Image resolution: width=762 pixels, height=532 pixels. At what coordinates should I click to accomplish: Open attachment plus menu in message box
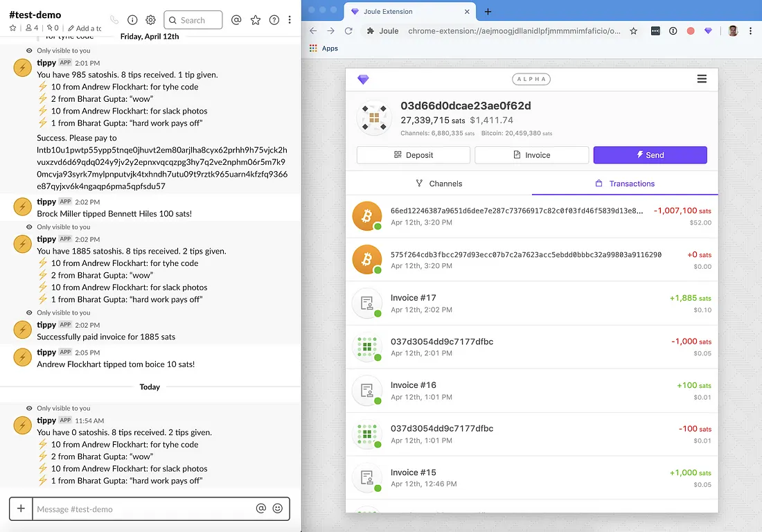tap(21, 508)
